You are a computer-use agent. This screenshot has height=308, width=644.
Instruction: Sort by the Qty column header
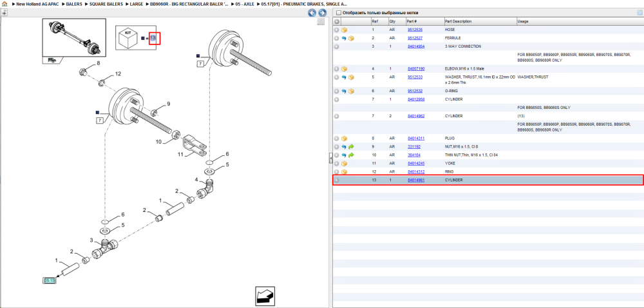tap(397, 21)
